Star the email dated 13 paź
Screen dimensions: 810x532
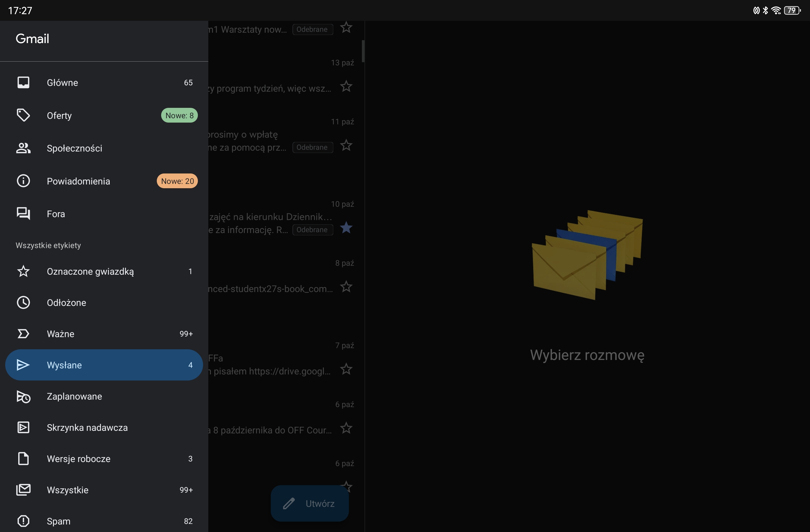tap(346, 86)
